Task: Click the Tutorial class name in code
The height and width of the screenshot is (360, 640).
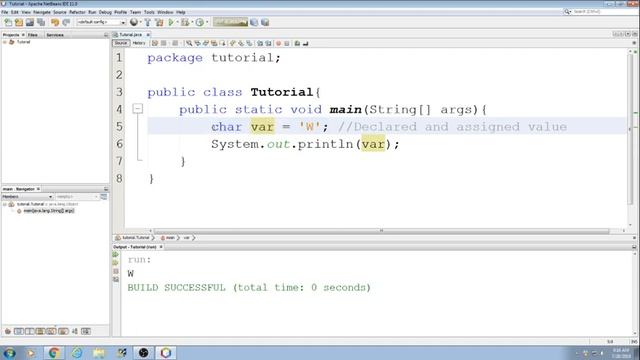Action: click(x=282, y=92)
